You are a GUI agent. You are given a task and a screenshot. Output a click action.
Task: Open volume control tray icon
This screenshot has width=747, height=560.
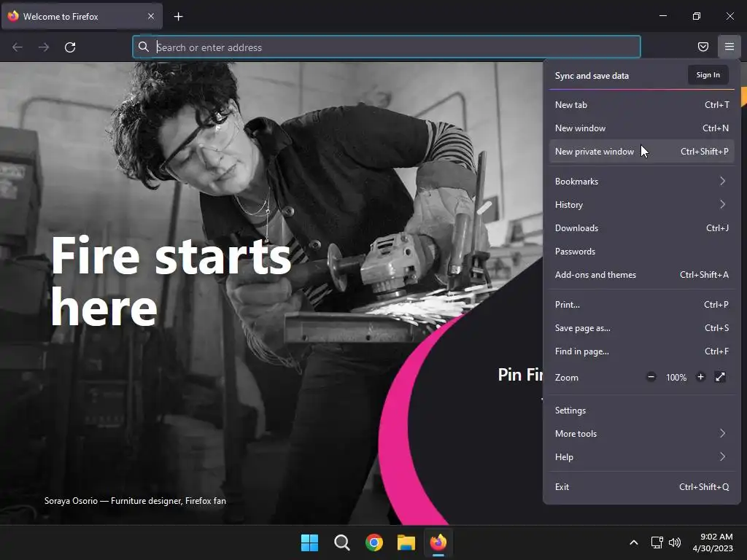coord(675,542)
